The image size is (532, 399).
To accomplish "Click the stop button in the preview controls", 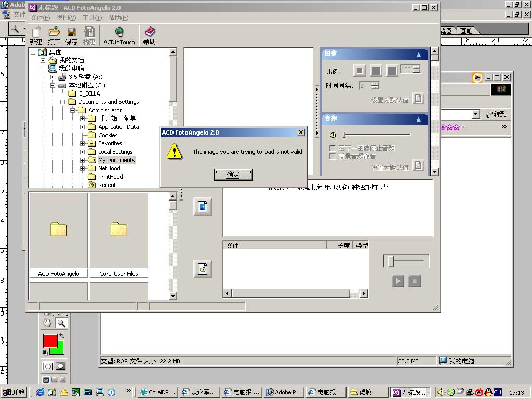I will (x=414, y=281).
